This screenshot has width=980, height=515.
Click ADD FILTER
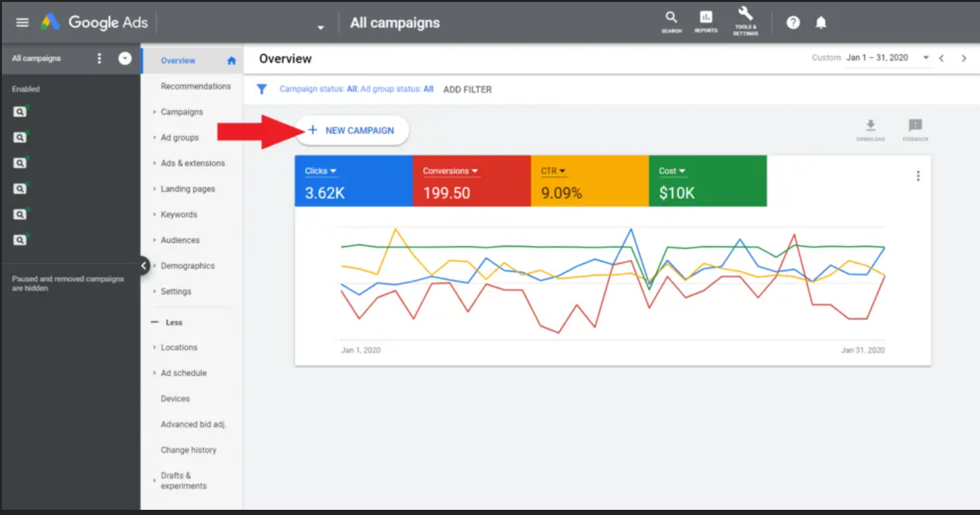pyautogui.click(x=467, y=89)
